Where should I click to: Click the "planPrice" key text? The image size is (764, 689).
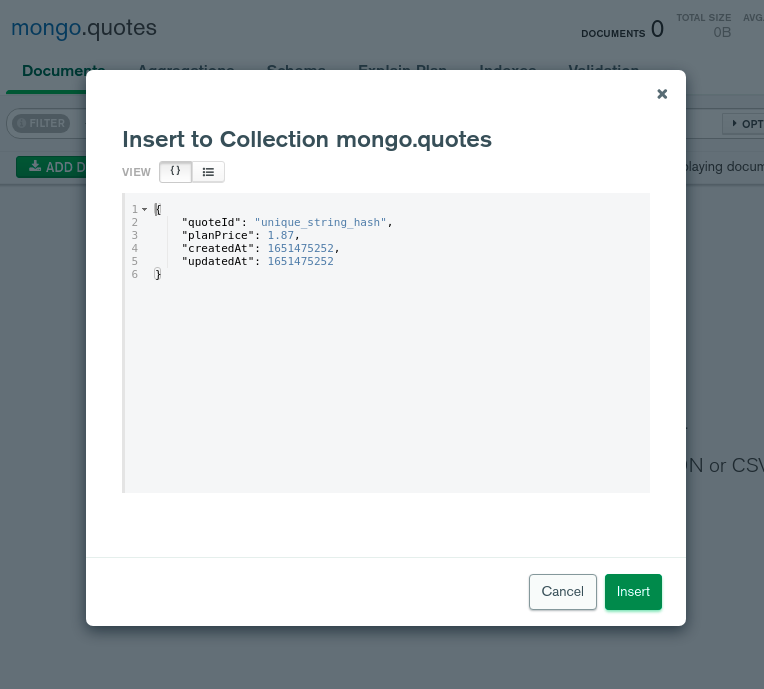218,235
